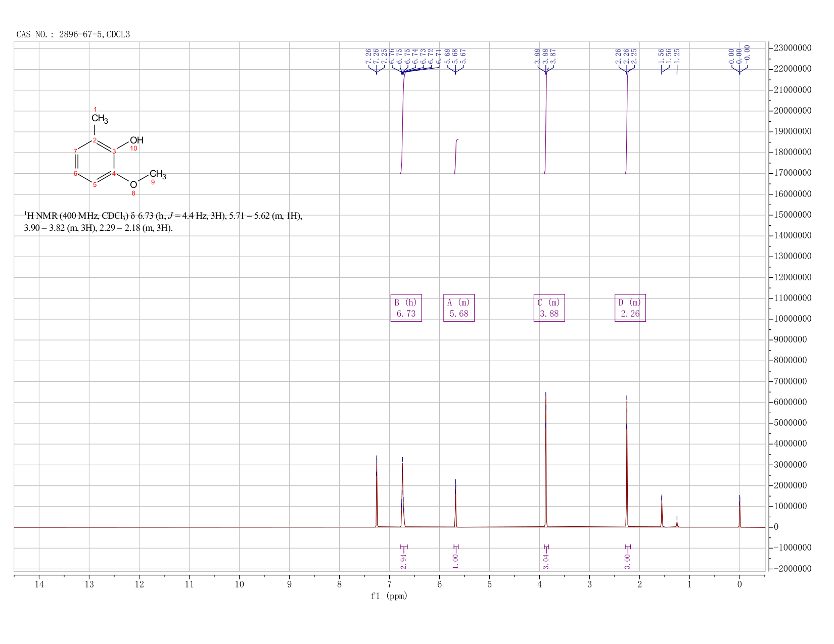
Task: Select the 1H NMR report text line
Action: (163, 216)
